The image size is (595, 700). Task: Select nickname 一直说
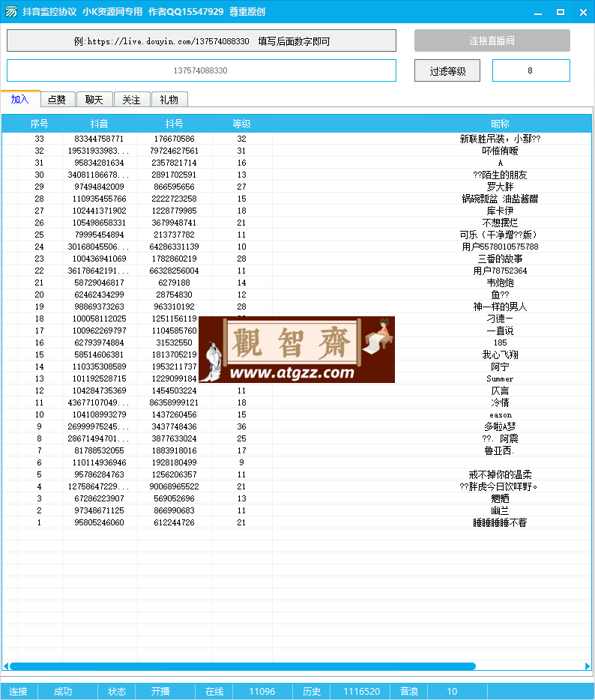500,331
